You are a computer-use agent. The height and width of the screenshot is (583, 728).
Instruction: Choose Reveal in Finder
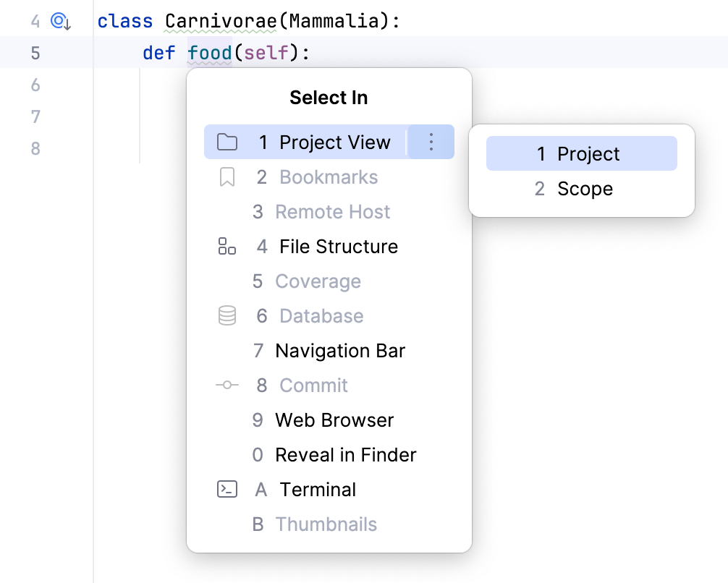pyautogui.click(x=345, y=455)
